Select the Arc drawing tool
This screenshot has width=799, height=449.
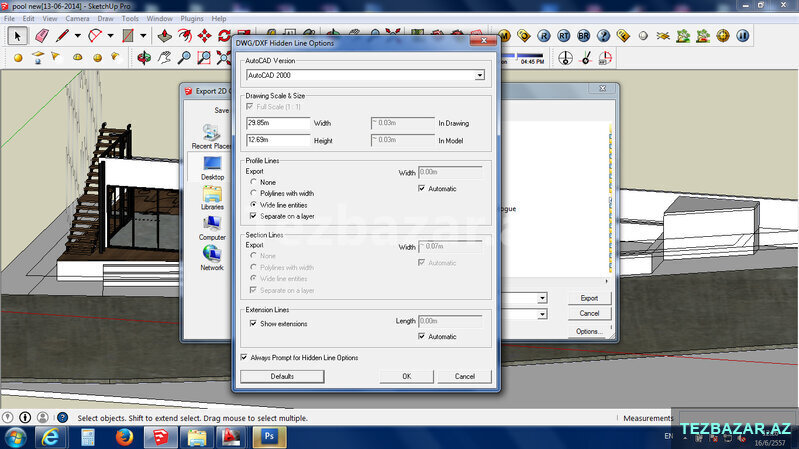95,36
